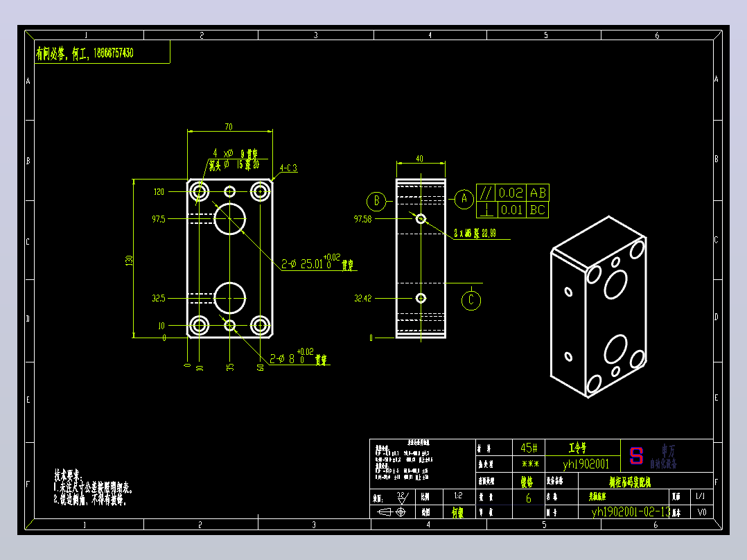
Task: Click the material value 45# in title block
Action: (x=529, y=448)
